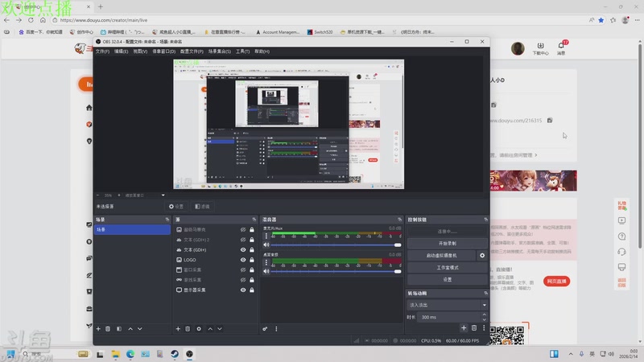
Task: Open the 工具(T) menu
Action: pyautogui.click(x=242, y=51)
